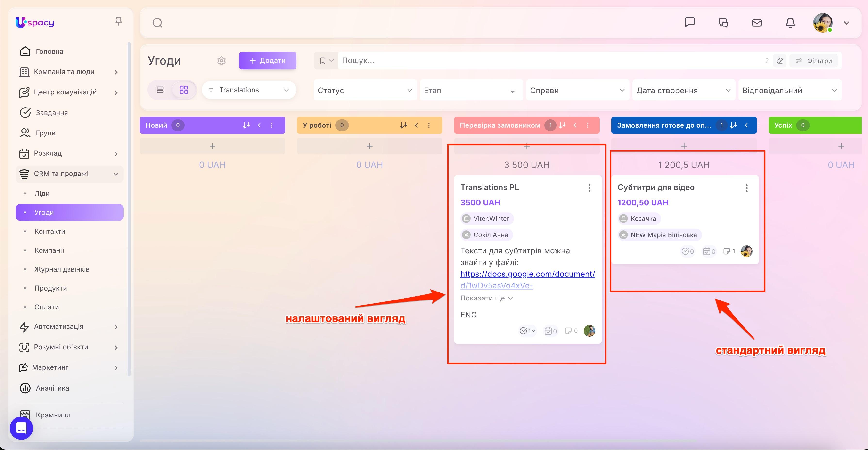Collapse the Новий column
868x450 pixels.
(x=259, y=125)
